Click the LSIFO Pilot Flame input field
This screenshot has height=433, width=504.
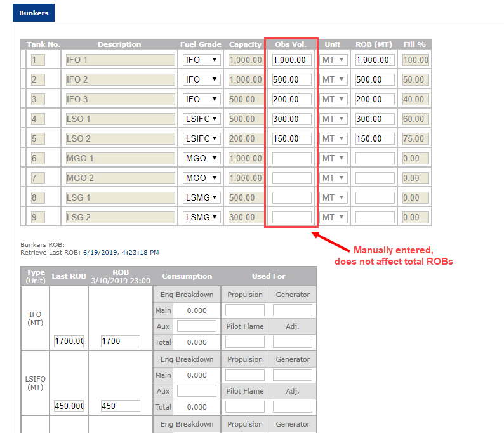pos(245,406)
